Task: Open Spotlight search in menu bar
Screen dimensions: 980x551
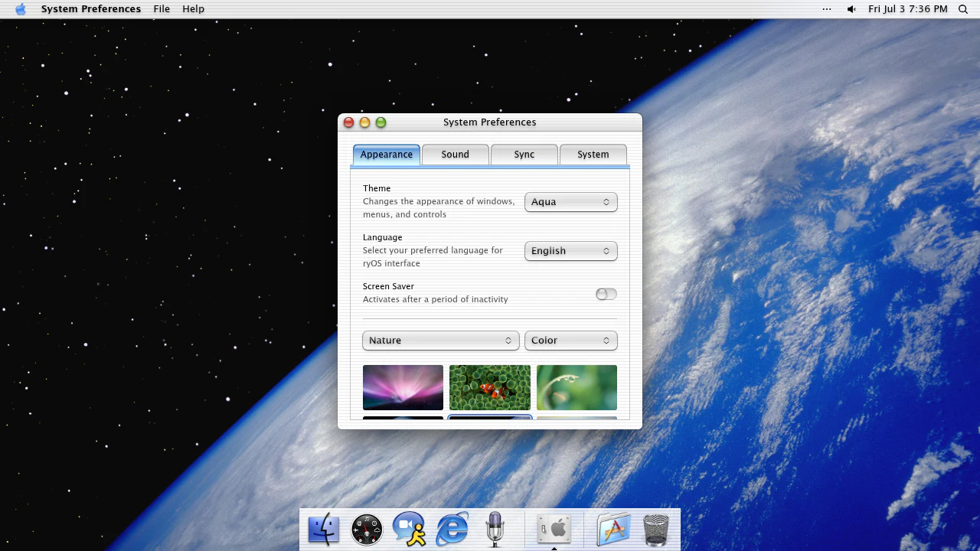Action: point(963,9)
